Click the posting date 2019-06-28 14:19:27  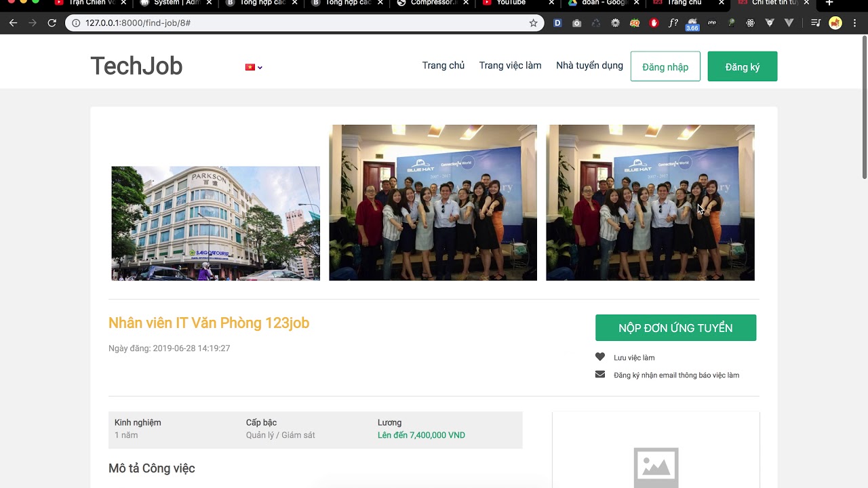(191, 348)
